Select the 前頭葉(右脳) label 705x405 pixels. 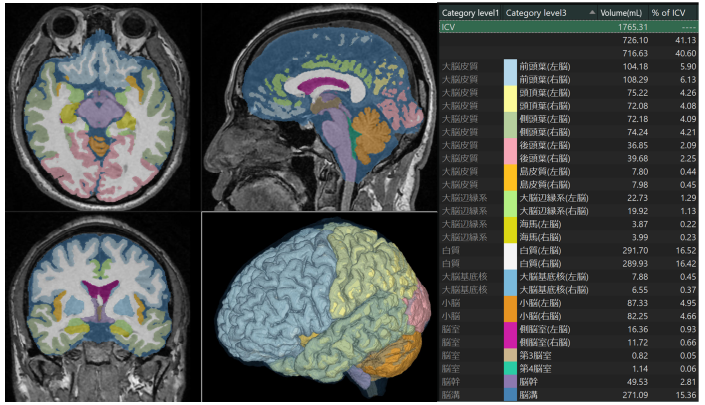tap(544, 80)
